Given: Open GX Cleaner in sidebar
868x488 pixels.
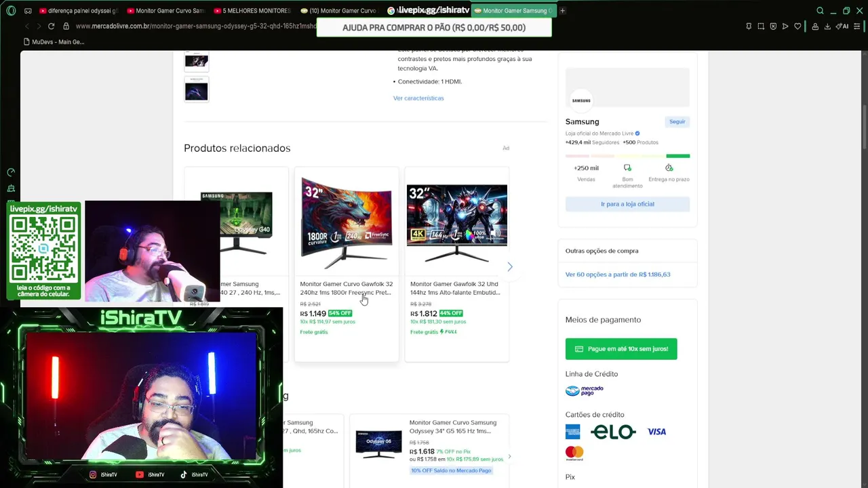Looking at the screenshot, I should click(11, 188).
